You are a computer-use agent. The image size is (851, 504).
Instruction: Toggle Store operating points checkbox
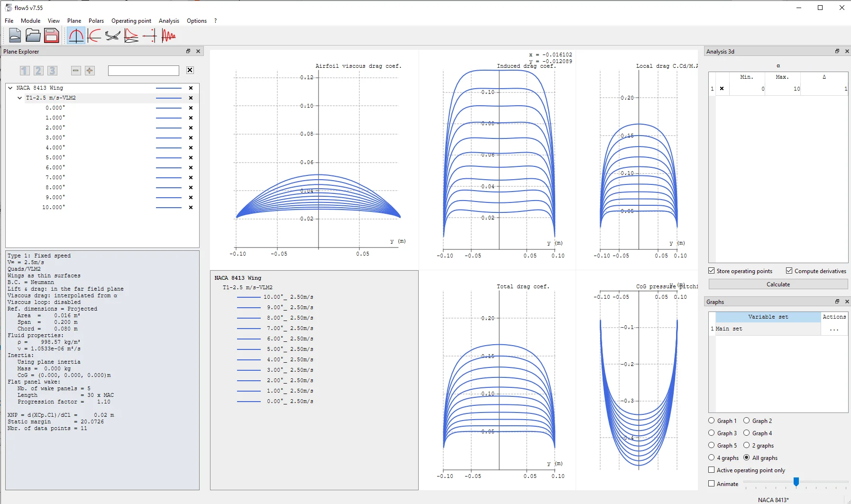[740, 271]
